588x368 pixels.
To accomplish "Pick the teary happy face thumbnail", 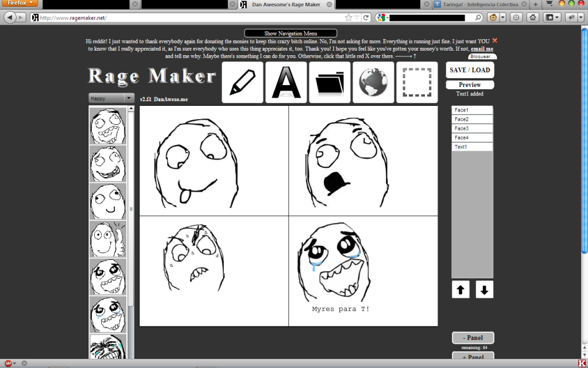I will coord(108,315).
